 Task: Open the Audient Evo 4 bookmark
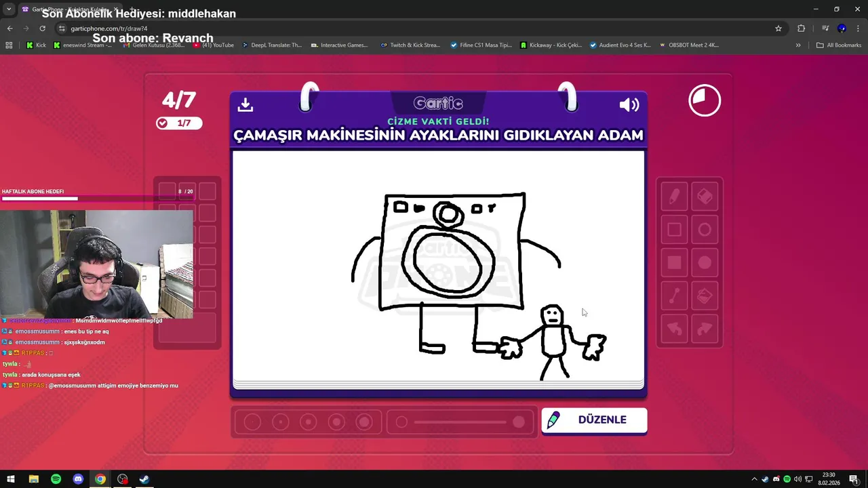pyautogui.click(x=620, y=45)
